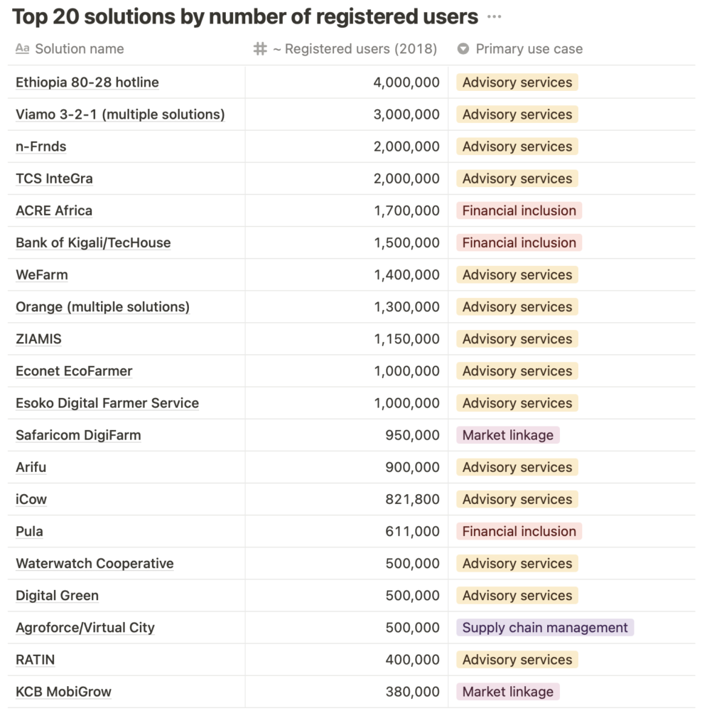Click the Financial inclusion tag in the Pula row
Image resolution: width=707 pixels, height=728 pixels.
(x=519, y=530)
